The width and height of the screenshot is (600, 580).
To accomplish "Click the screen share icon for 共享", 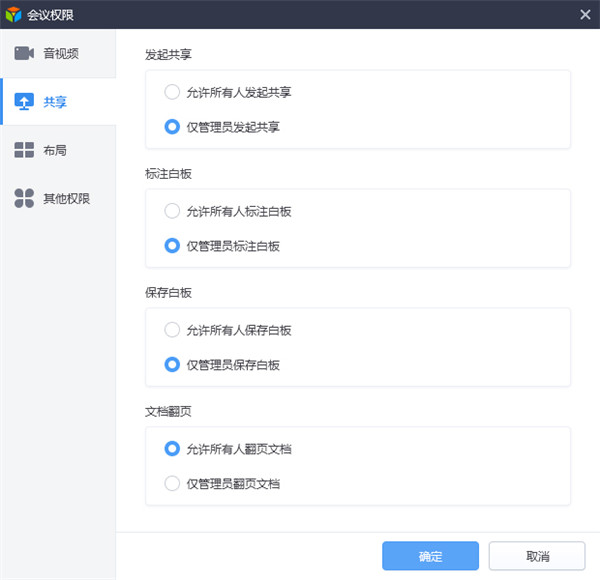I will 24,101.
